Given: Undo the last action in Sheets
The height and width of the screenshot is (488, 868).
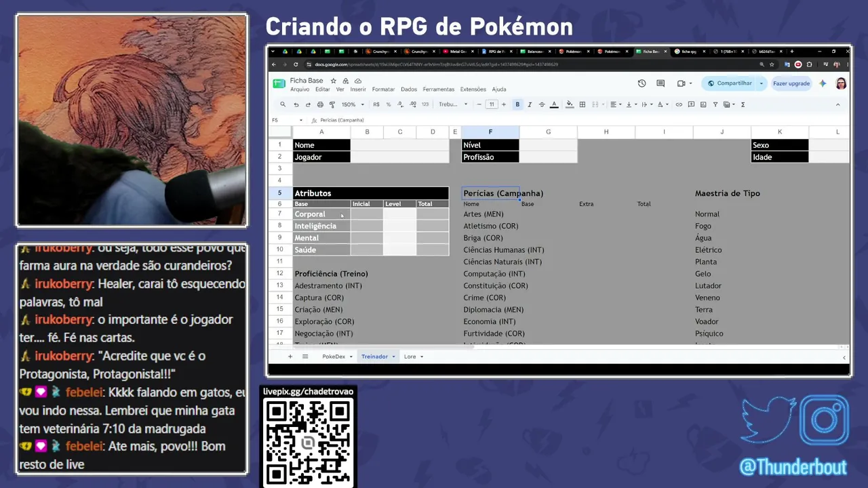Looking at the screenshot, I should tap(296, 104).
